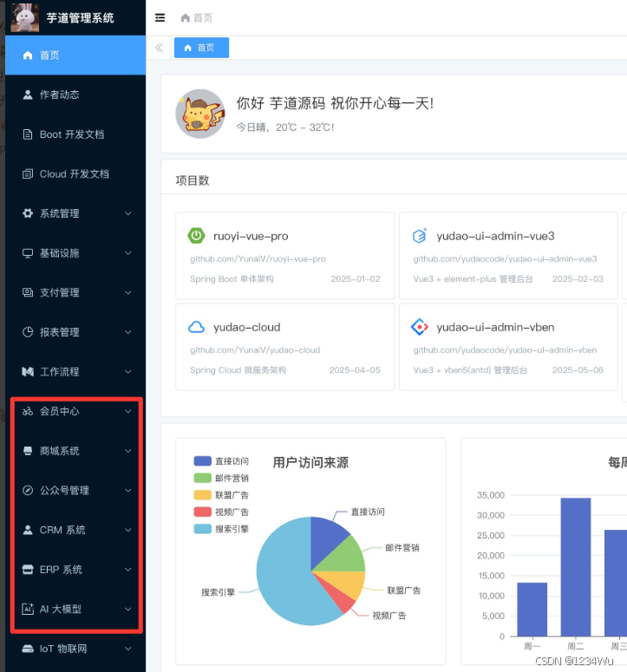Click the rabbit logo of 芋道管理系统
This screenshot has height=672, width=627.
tap(25, 17)
